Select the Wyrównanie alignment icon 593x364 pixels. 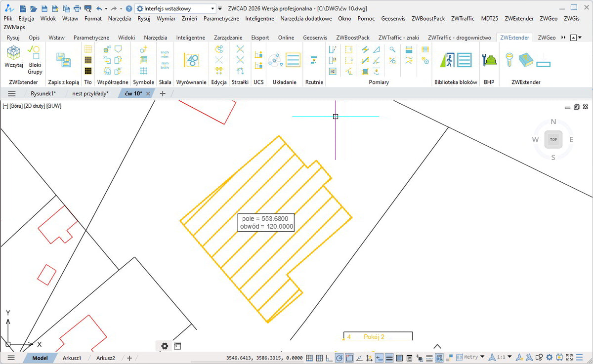click(191, 60)
